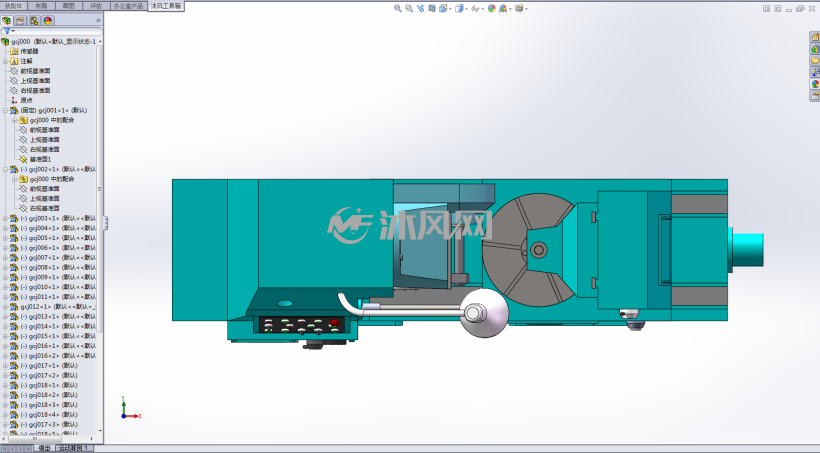The image size is (820, 453).
Task: Click the Edit Appearance color ball
Action: (x=492, y=8)
